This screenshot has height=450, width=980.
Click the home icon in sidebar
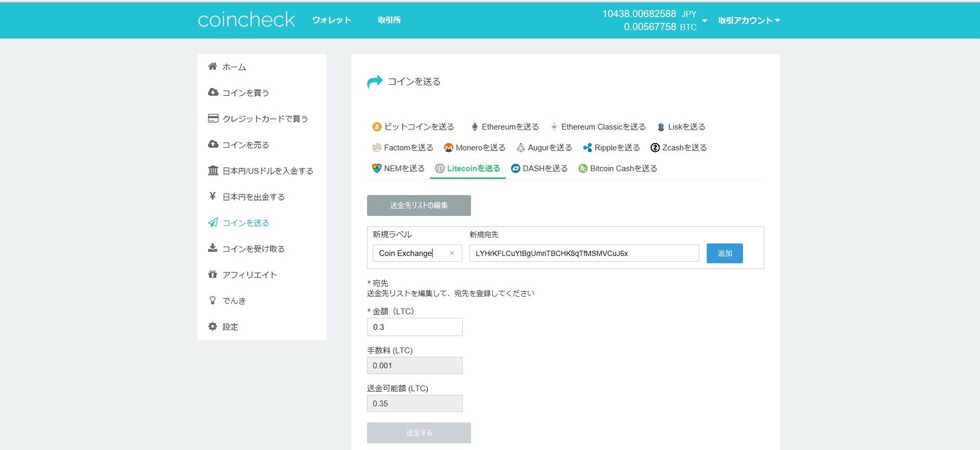pyautogui.click(x=213, y=66)
